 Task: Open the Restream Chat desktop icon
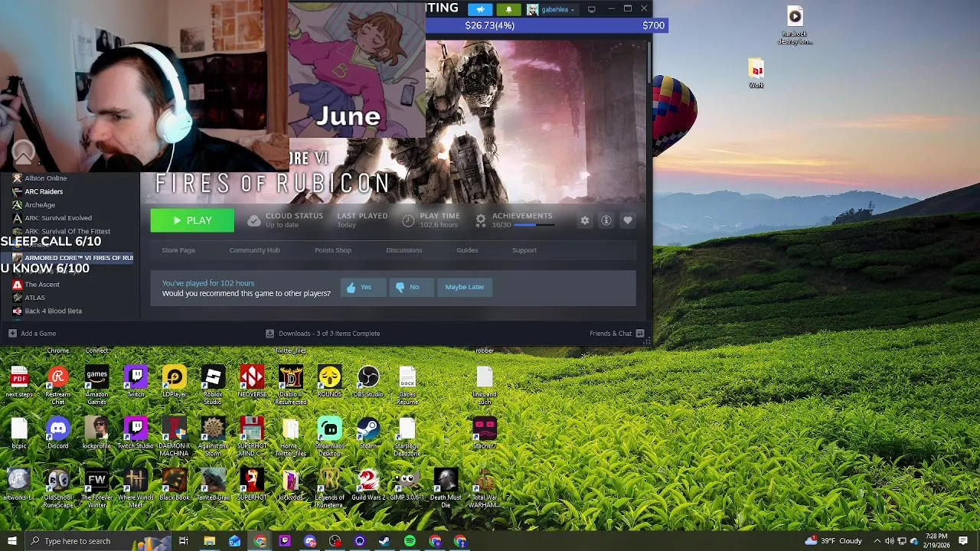58,385
